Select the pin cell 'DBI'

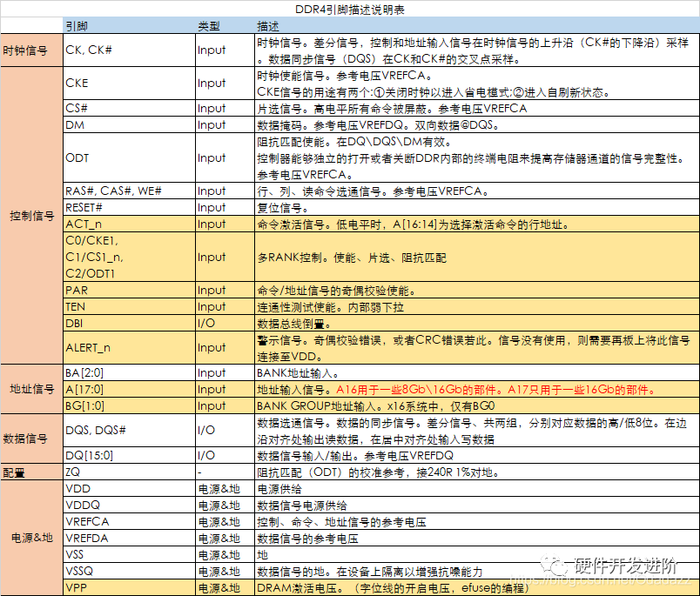click(x=130, y=324)
